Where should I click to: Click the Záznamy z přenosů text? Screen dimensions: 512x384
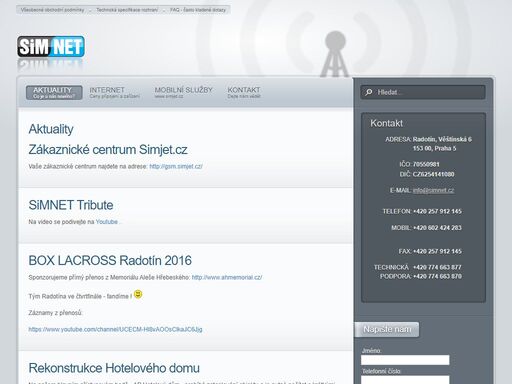(x=55, y=313)
